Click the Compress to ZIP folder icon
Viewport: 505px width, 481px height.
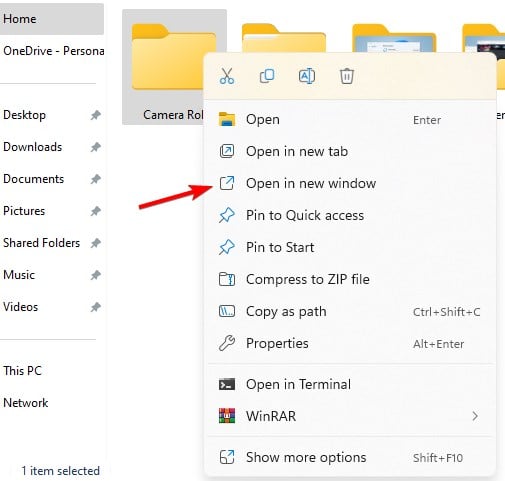tap(227, 279)
